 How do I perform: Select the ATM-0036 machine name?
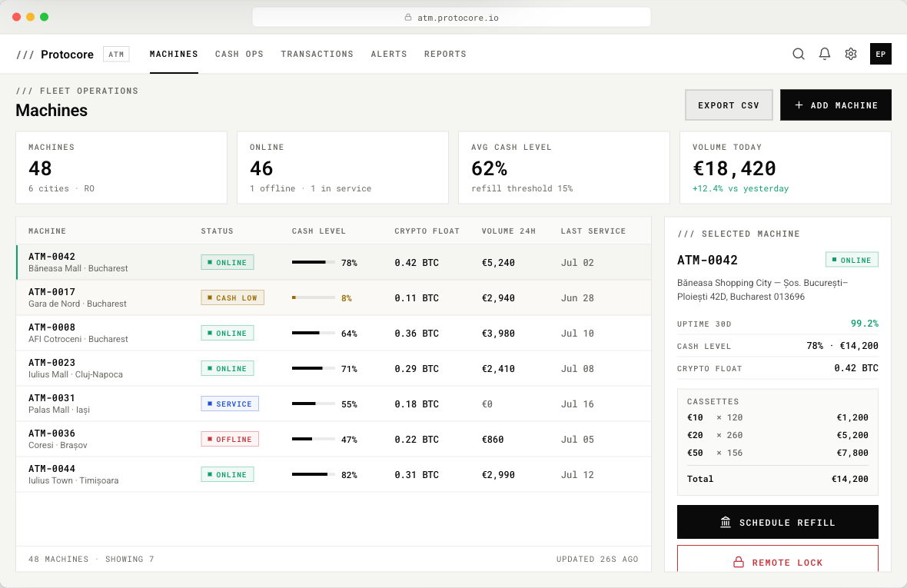[51, 433]
